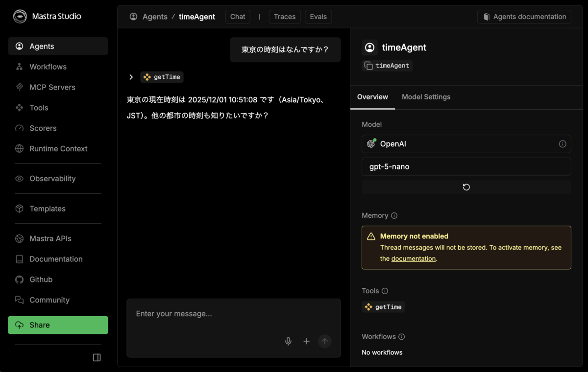Click the getTime tool badge in chat

pyautogui.click(x=162, y=77)
